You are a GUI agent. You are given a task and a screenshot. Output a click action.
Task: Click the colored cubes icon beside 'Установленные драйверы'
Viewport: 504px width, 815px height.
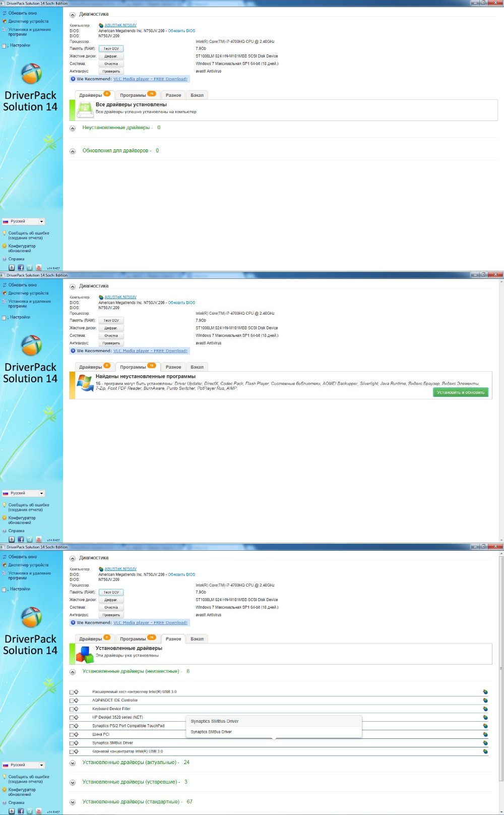tap(85, 654)
